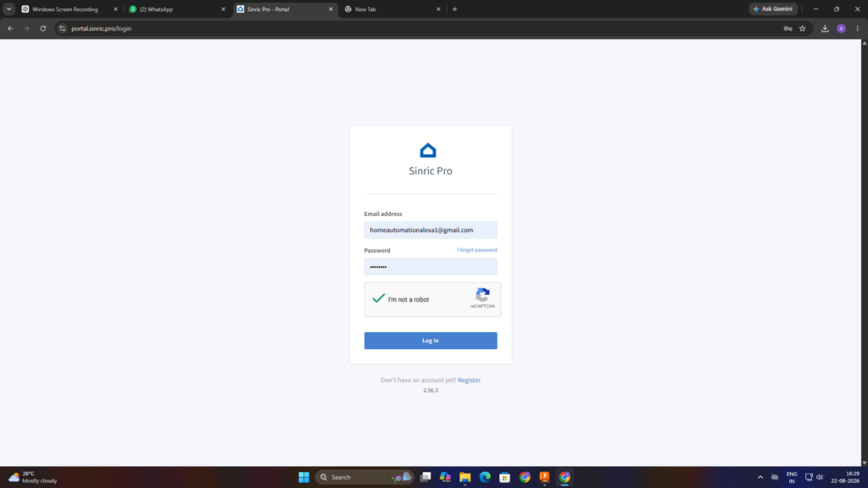The width and height of the screenshot is (868, 488).
Task: Focus the Email address field
Action: coord(431,230)
